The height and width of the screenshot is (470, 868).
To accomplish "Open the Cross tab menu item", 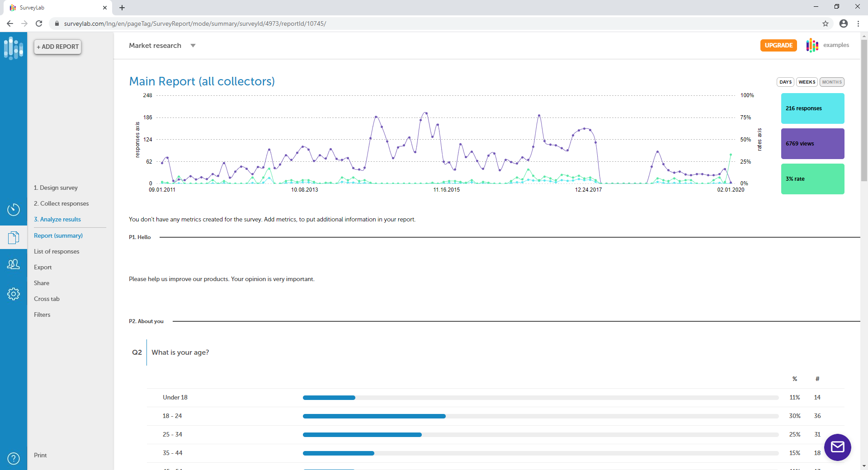I will click(x=47, y=299).
